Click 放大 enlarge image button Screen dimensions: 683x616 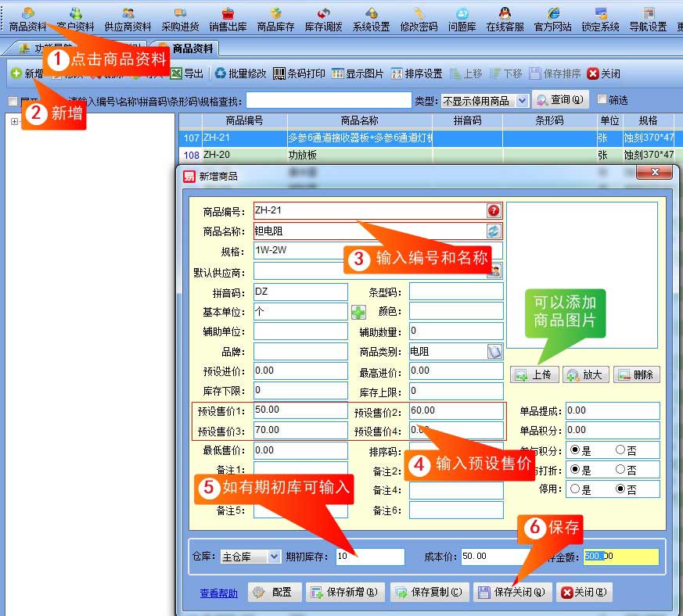click(586, 374)
